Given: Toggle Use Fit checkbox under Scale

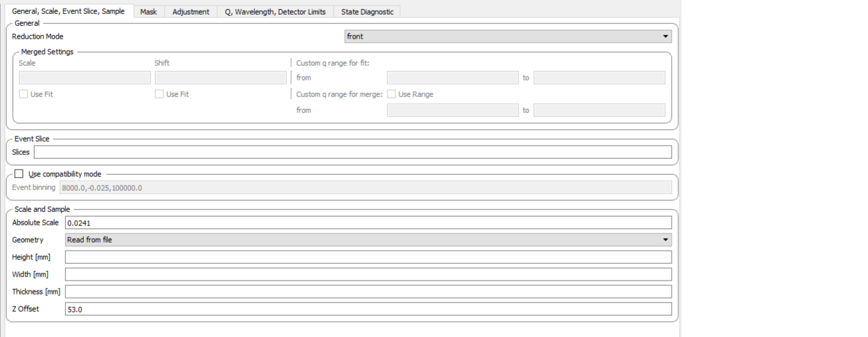Looking at the screenshot, I should [24, 94].
